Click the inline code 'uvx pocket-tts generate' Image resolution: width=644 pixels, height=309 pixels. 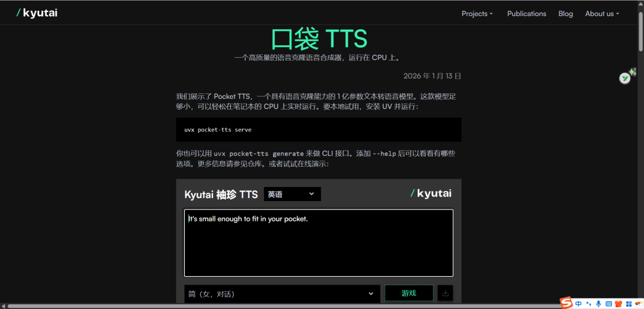point(259,154)
